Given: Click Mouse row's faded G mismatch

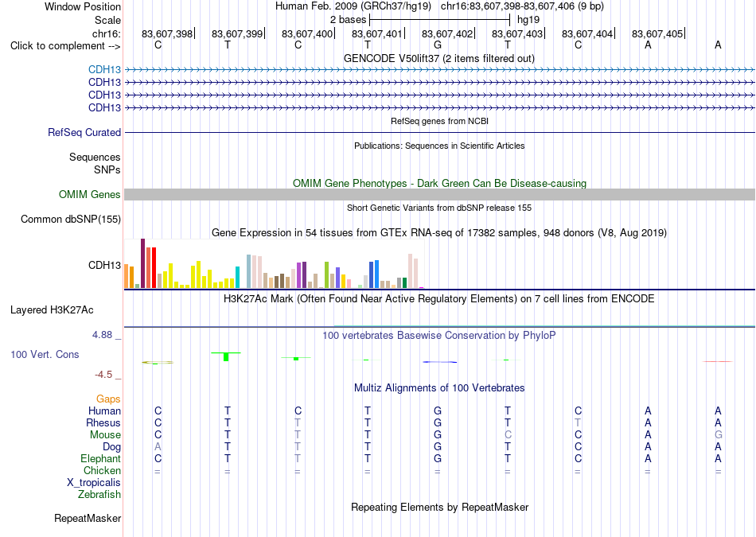Looking at the screenshot, I should (719, 434).
